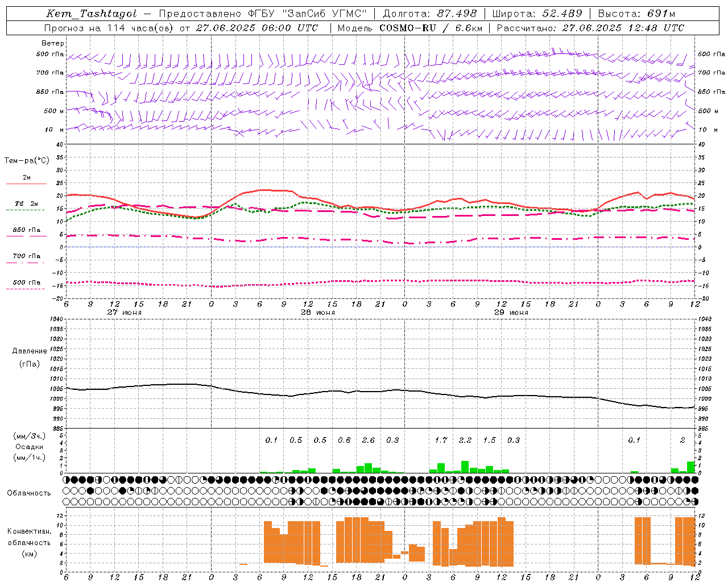Click the Конвективн. облачность label
728x582 pixels.
pos(30,537)
